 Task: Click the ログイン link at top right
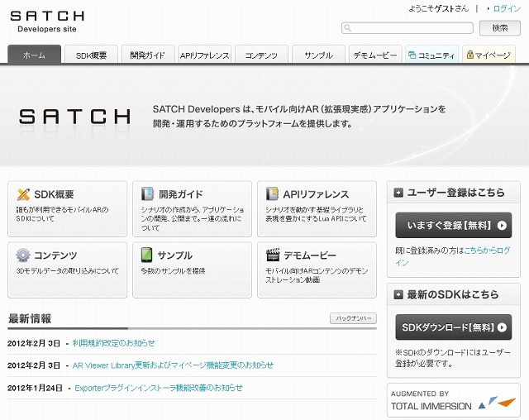click(x=507, y=8)
